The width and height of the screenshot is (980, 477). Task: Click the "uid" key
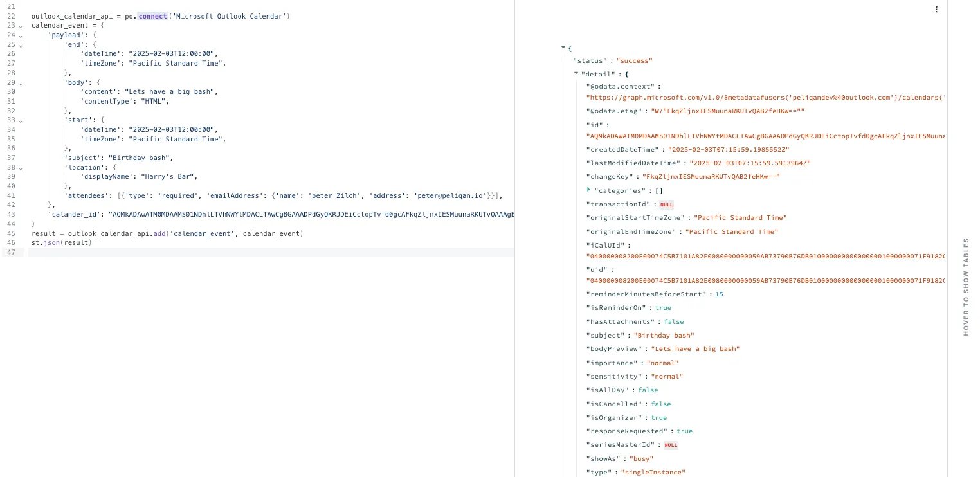[x=597, y=270]
